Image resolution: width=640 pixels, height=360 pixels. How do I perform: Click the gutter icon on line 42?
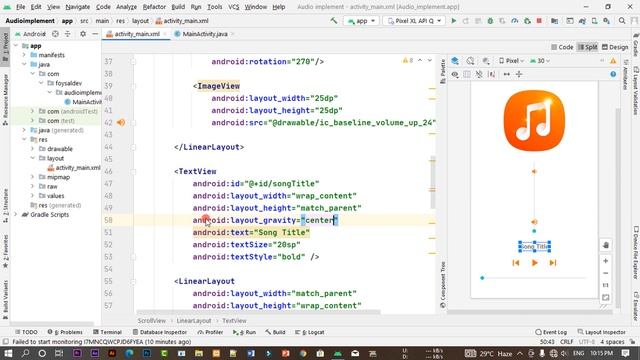coord(121,122)
